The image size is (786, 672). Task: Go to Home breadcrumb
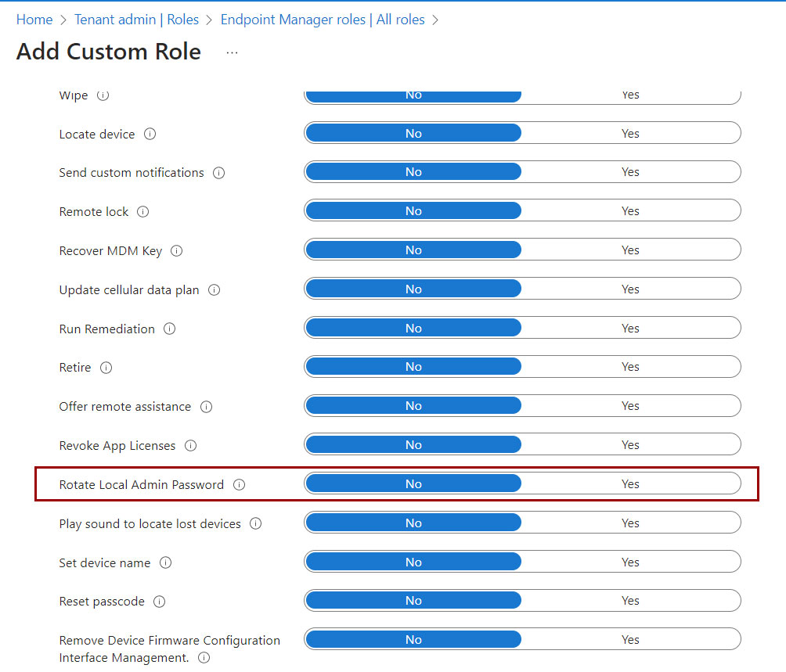[x=34, y=20]
